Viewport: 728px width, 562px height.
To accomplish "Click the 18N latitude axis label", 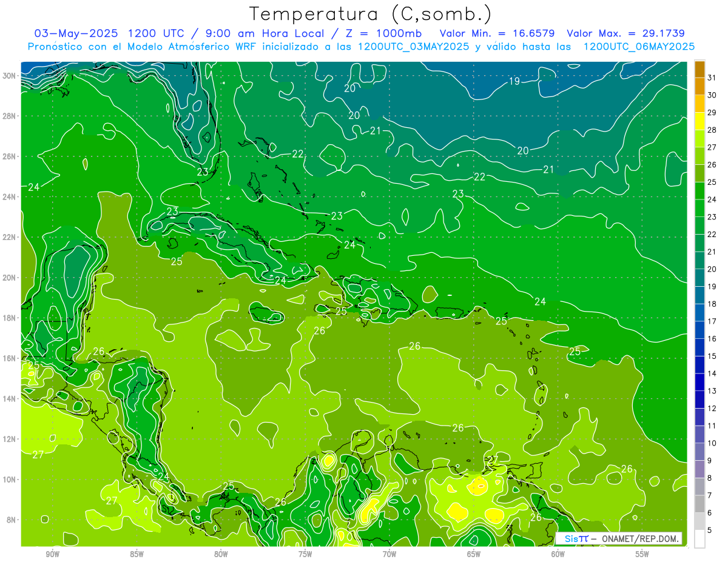I will 9,318.
